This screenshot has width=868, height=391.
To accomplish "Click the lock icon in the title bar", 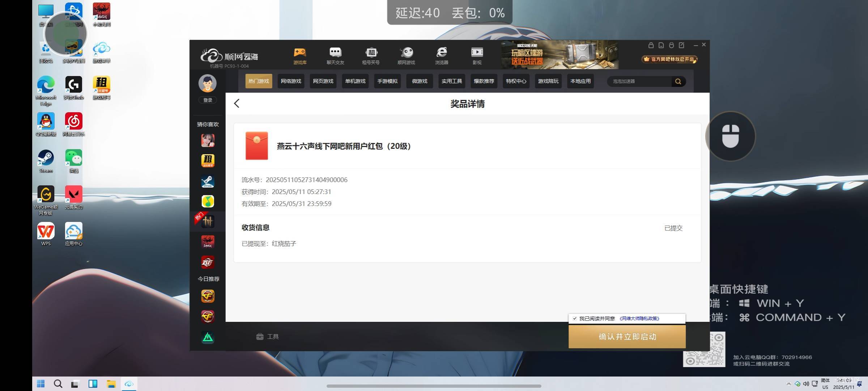I will [651, 45].
